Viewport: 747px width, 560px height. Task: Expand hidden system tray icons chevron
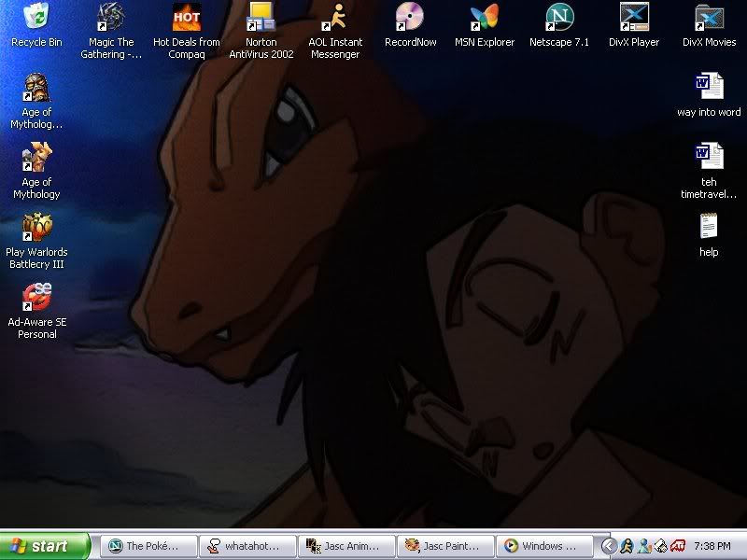pyautogui.click(x=608, y=546)
